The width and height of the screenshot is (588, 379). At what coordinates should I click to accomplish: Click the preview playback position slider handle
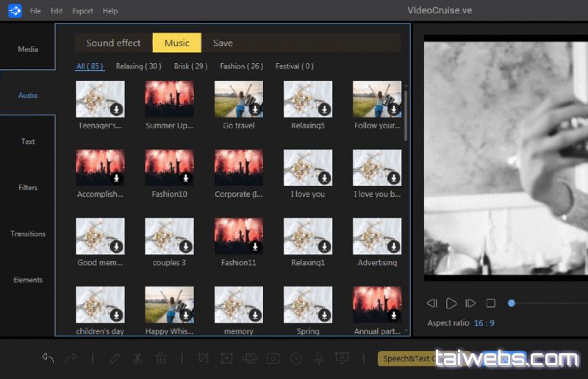tap(511, 303)
